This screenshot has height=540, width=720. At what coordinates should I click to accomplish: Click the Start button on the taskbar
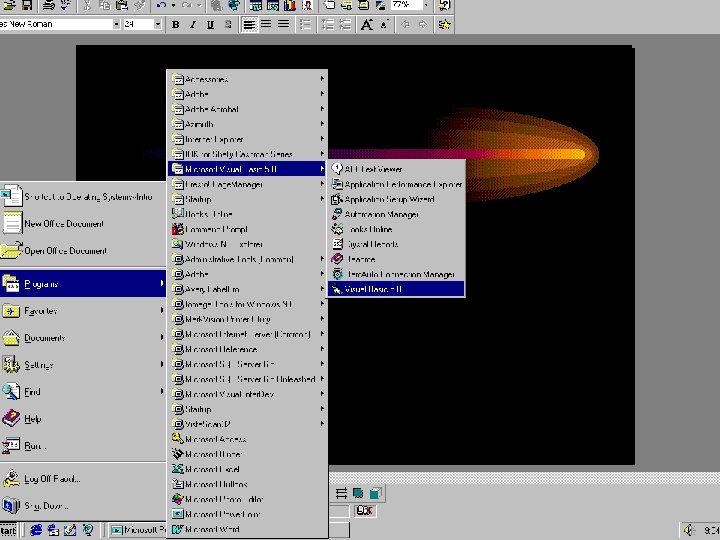tap(9, 530)
